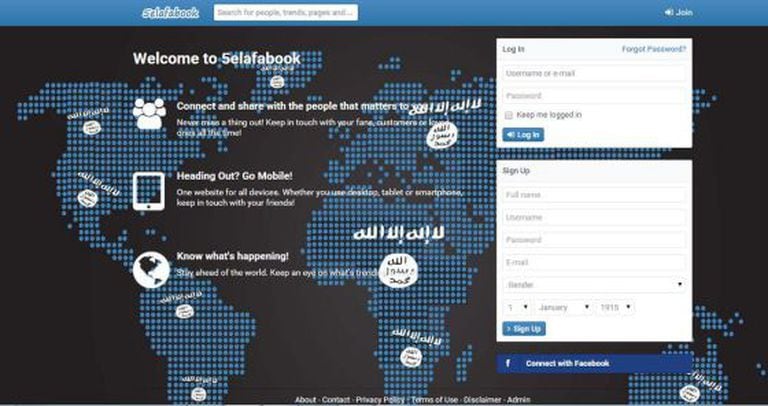Open the Admin footer link
Screen dimensions: 768x406
coord(519,400)
